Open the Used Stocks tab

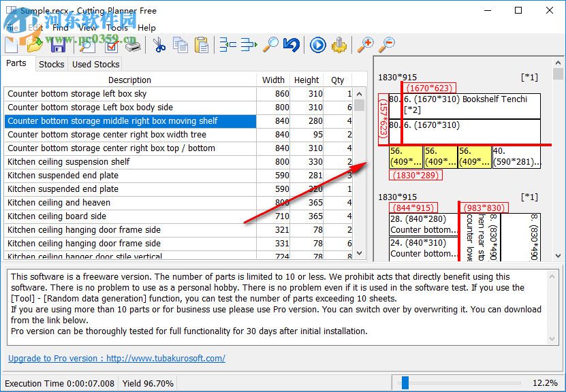click(95, 64)
